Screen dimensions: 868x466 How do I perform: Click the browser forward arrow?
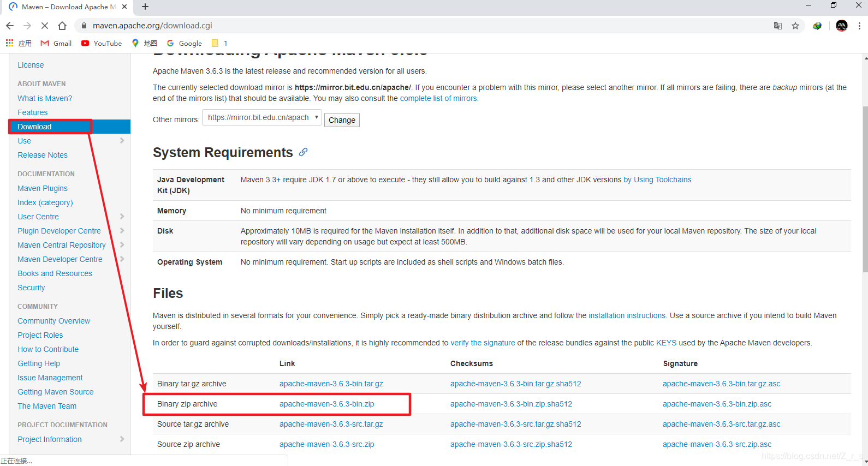[x=27, y=26]
